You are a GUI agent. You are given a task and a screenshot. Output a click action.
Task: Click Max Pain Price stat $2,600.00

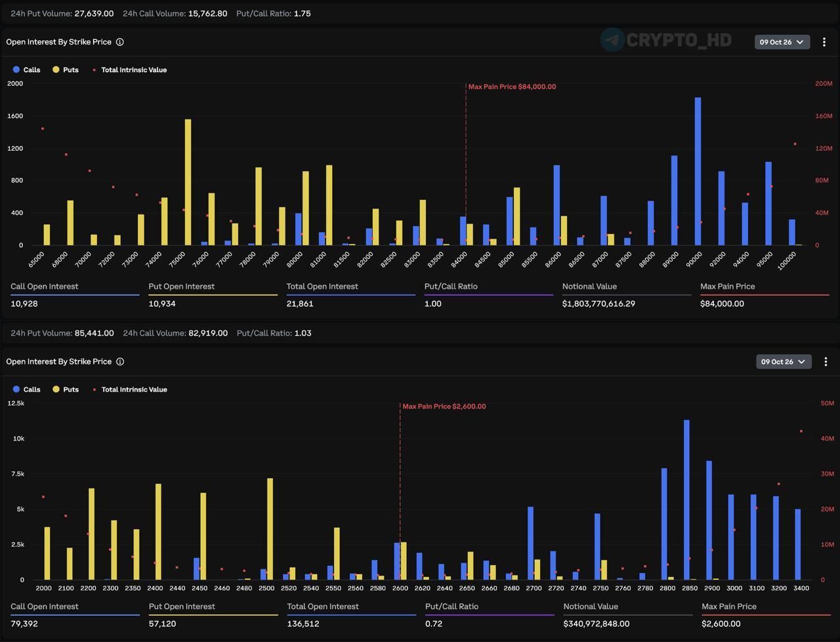pyautogui.click(x=721, y=624)
